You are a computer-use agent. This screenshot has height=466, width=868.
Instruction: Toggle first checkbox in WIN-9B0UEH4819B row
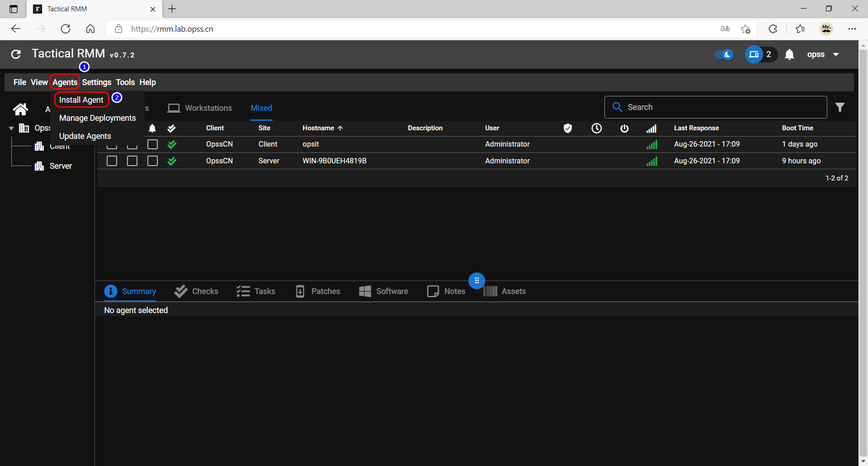(112, 161)
